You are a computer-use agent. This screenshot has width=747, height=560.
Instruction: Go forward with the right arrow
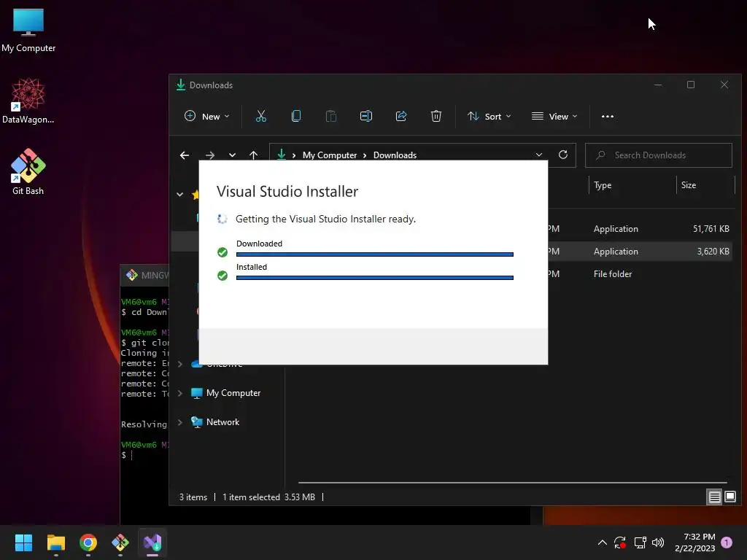pos(209,155)
